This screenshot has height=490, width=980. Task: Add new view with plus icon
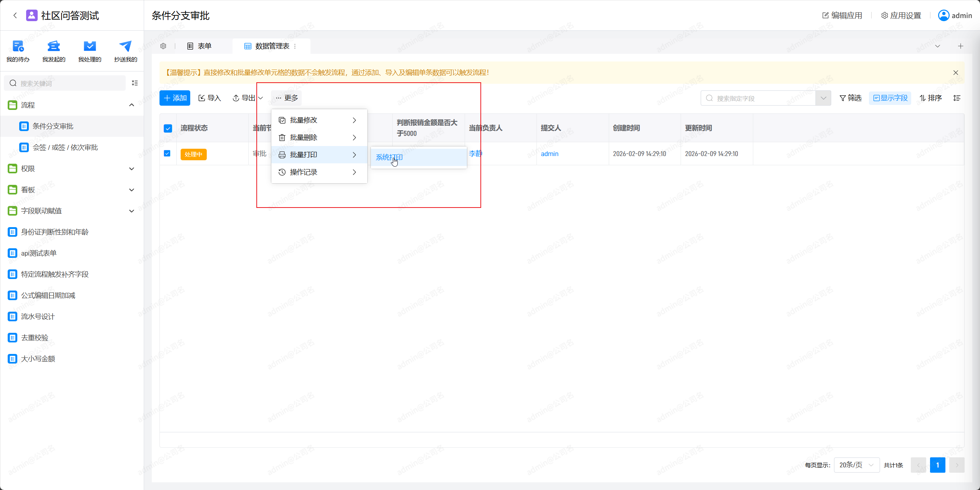click(960, 46)
